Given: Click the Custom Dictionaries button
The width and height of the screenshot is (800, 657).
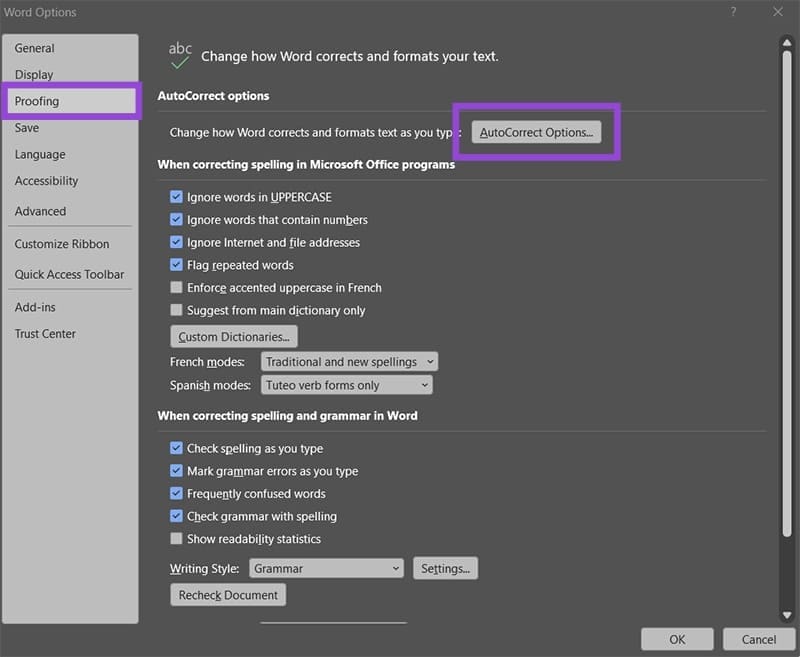Looking at the screenshot, I should 234,337.
